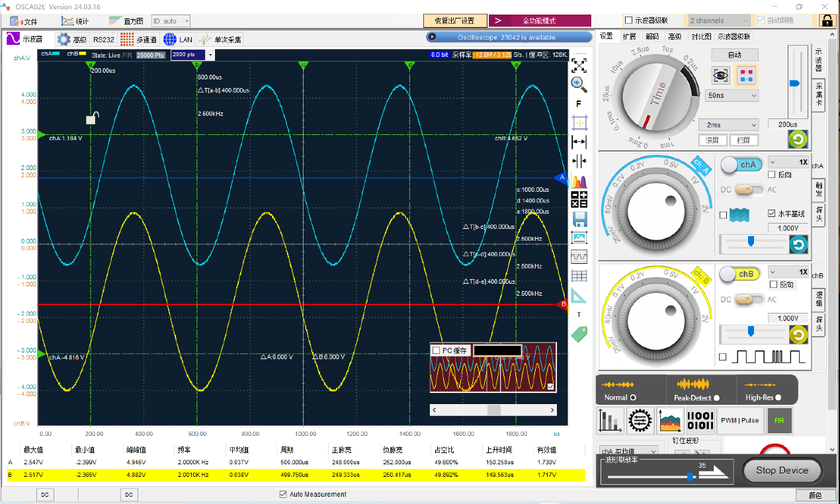Viewport: 840px width, 504px height.
Task: Click the eye auto-view icon
Action: tap(721, 75)
